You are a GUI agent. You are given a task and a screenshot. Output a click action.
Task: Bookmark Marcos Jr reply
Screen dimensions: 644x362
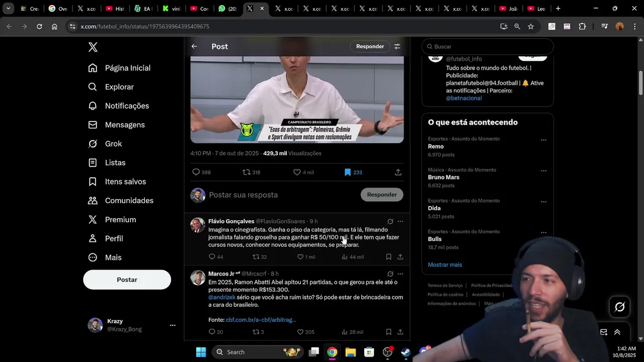389,332
